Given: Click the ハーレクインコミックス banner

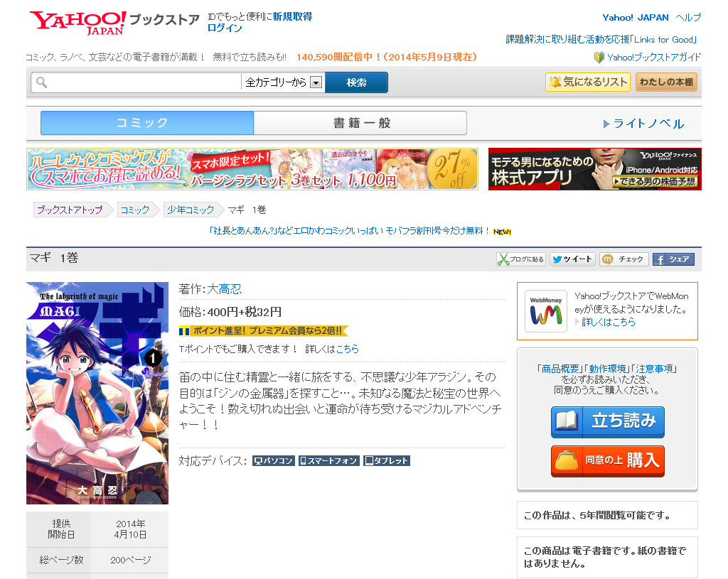Looking at the screenshot, I should point(252,169).
